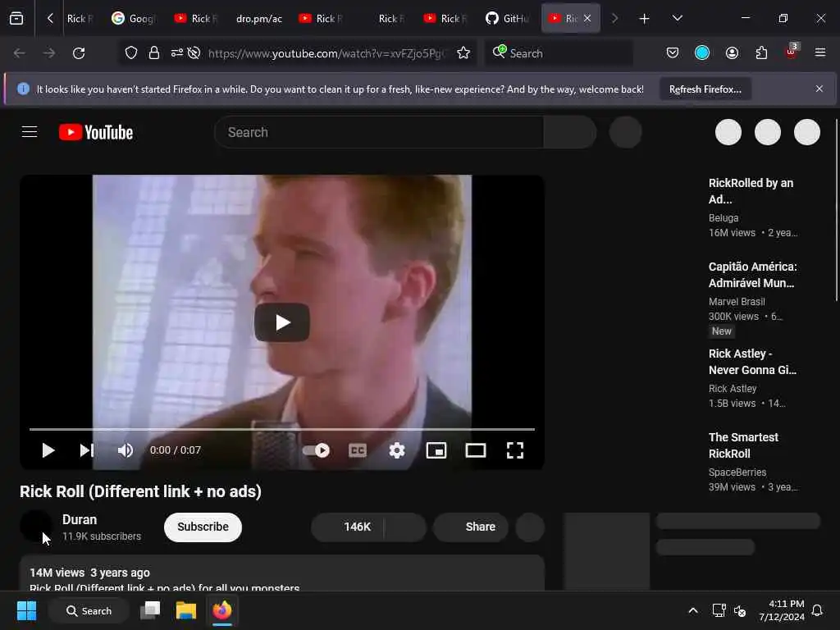The width and height of the screenshot is (840, 630).
Task: Seek on the video progress bar
Action: 282,429
